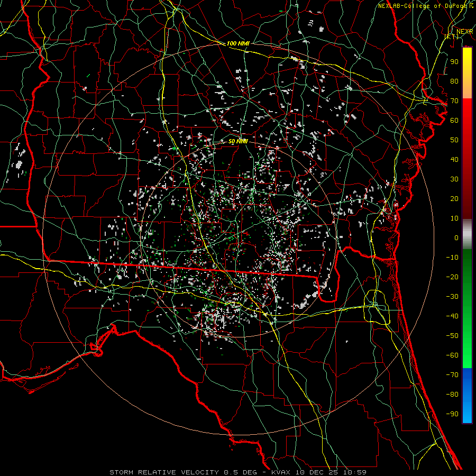Click the 30 value on the velocity scale
Viewport: 476px width, 476px height.
[x=454, y=179]
